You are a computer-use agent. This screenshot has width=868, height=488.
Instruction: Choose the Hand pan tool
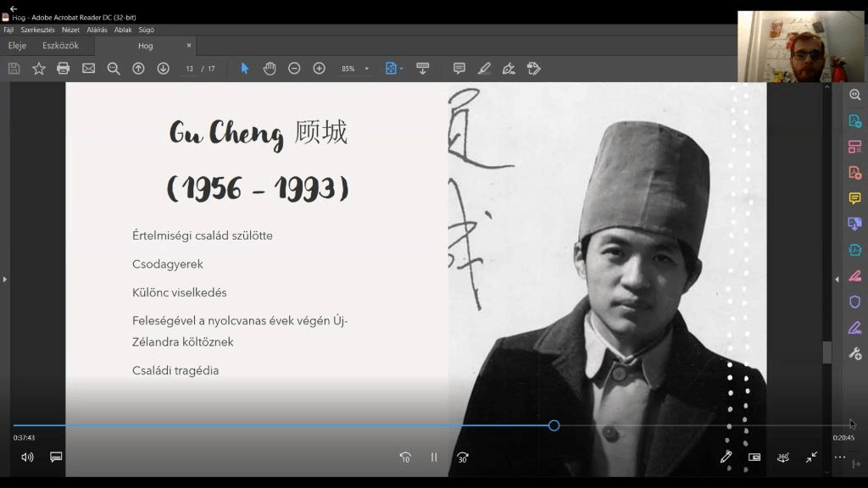tap(270, 69)
